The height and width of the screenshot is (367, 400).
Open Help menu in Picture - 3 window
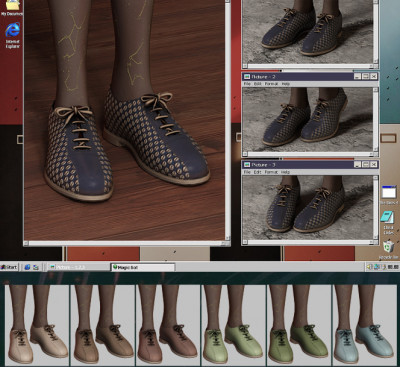tap(286, 172)
